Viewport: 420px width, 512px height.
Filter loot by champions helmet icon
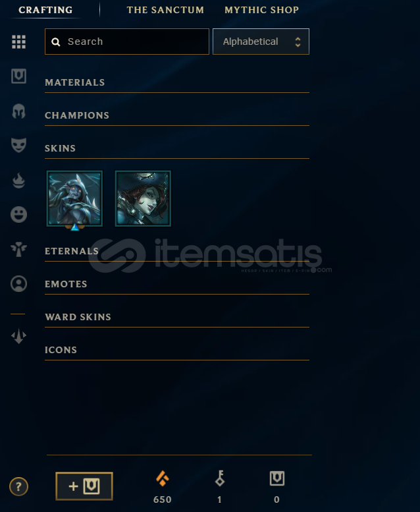(18, 111)
